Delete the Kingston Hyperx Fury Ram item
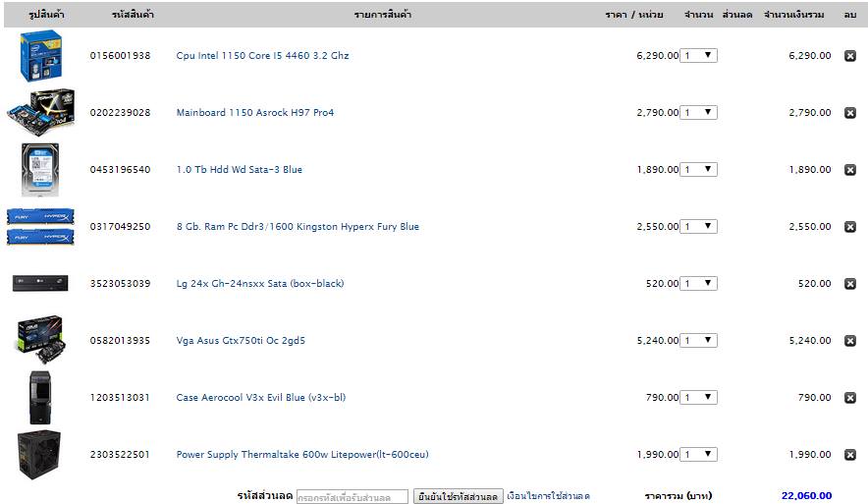 [x=850, y=227]
